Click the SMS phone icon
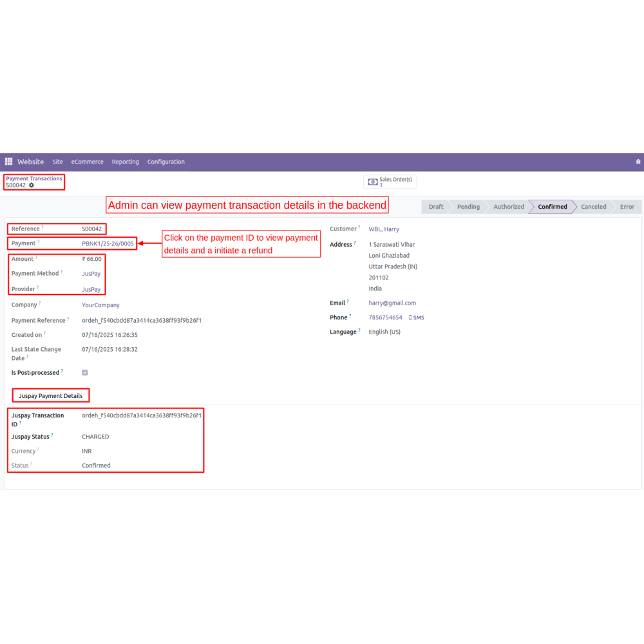 point(410,317)
